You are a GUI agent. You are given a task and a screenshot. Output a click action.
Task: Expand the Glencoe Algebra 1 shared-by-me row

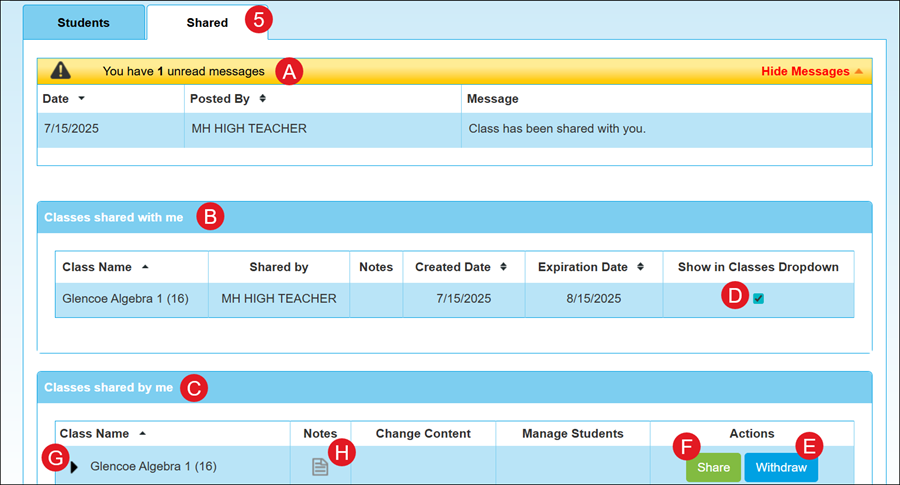click(74, 467)
